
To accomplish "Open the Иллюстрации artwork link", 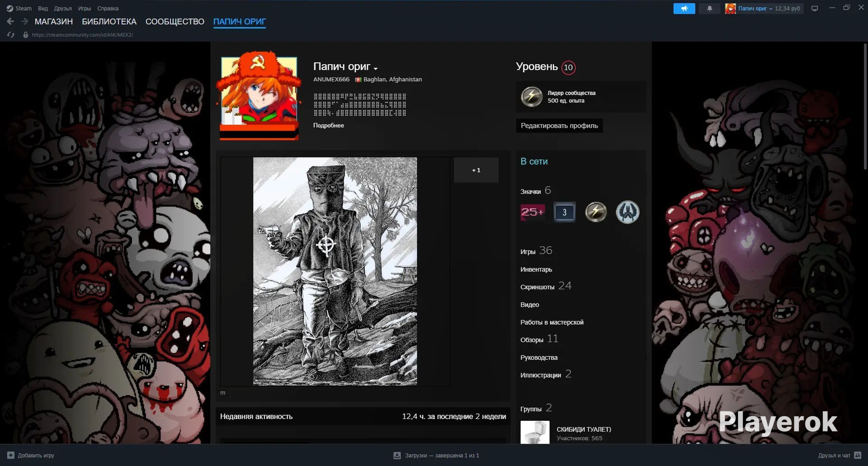I will coord(541,375).
